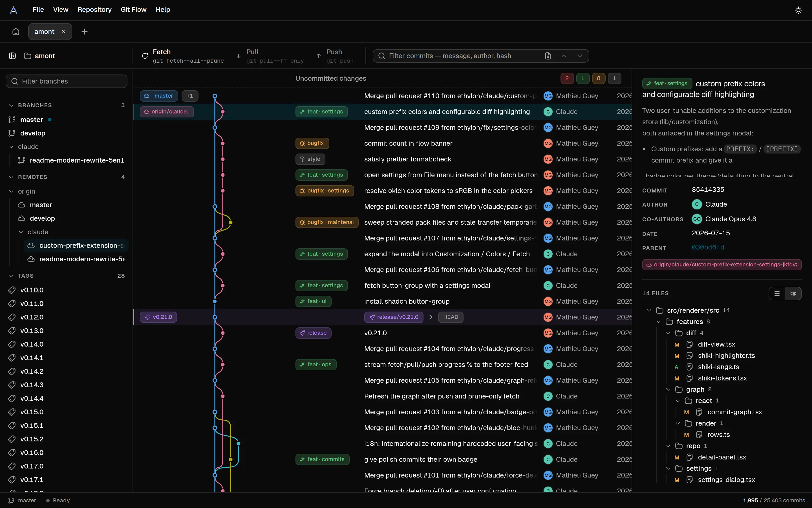The width and height of the screenshot is (812, 508).
Task: Collapse the BRANCHES section
Action: click(x=11, y=106)
